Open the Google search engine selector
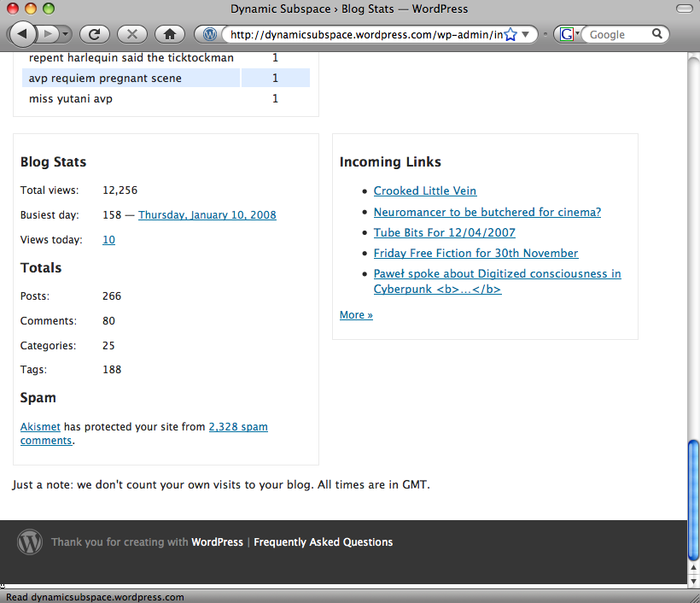This screenshot has width=700, height=603. [x=569, y=34]
